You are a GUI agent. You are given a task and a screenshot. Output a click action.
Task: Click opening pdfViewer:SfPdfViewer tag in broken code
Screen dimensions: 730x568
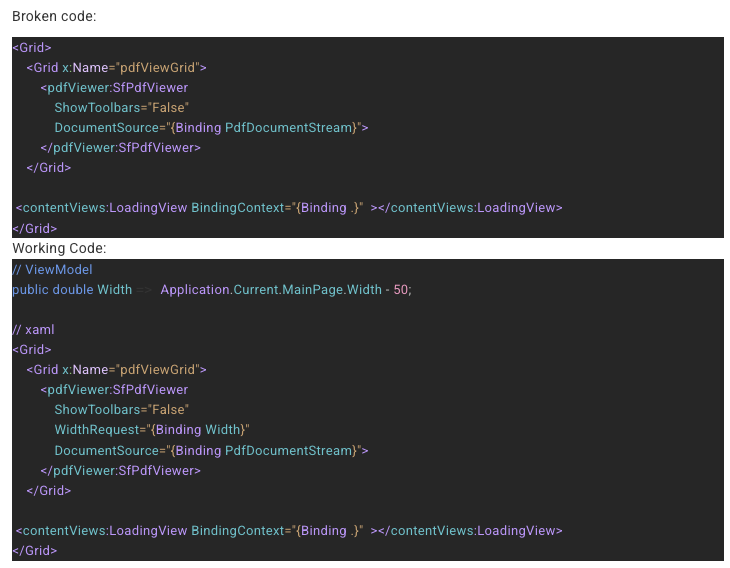pyautogui.click(x=114, y=87)
